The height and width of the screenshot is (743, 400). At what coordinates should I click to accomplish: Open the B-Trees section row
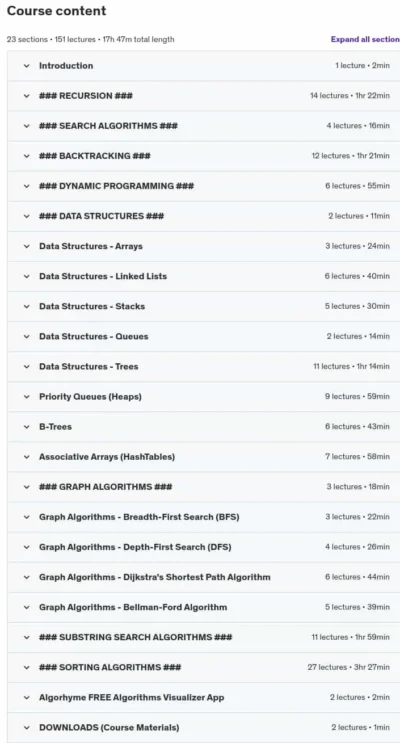pyautogui.click(x=204, y=427)
